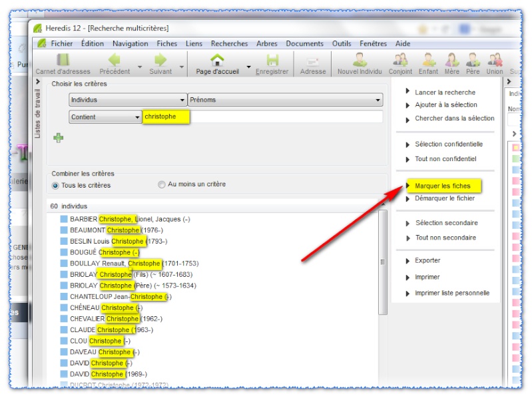Click the results list vertical scrollbar thumb
Screen dimensions: 532x398
[x=383, y=262]
